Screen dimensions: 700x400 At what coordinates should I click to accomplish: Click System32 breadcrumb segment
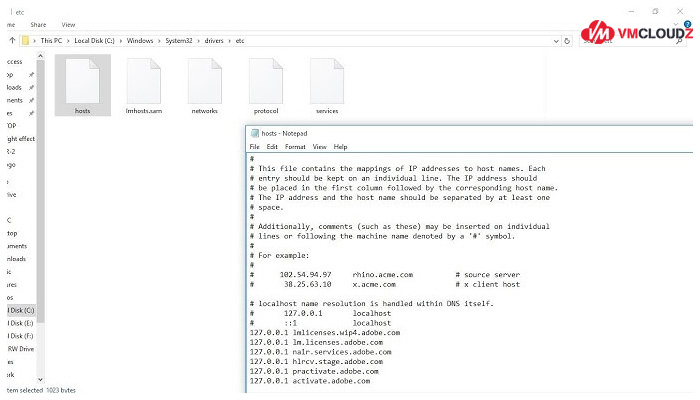[x=179, y=41]
